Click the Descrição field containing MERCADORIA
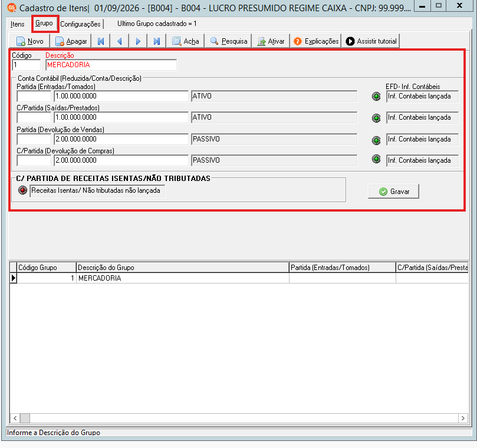This screenshot has height=448, width=477. point(111,65)
